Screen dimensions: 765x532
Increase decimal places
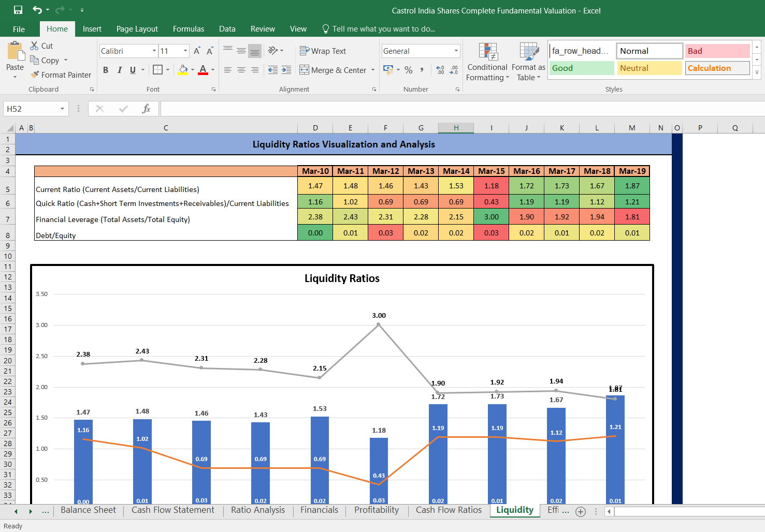tap(440, 70)
